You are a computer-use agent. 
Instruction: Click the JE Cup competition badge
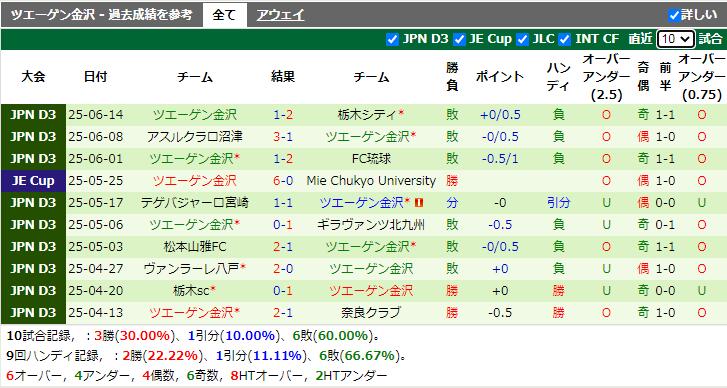point(33,181)
